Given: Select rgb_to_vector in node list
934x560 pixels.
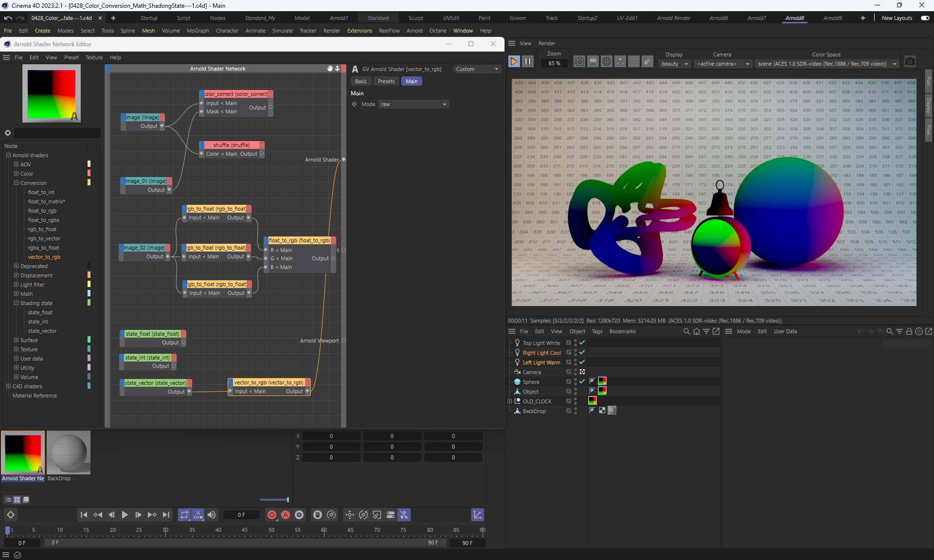Looking at the screenshot, I should point(44,238).
